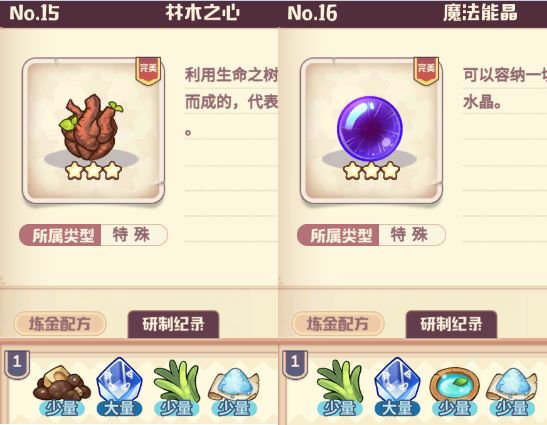Switch to 炼金配方 tab on No.16 page
This screenshot has height=425, width=547.
[x=338, y=324]
